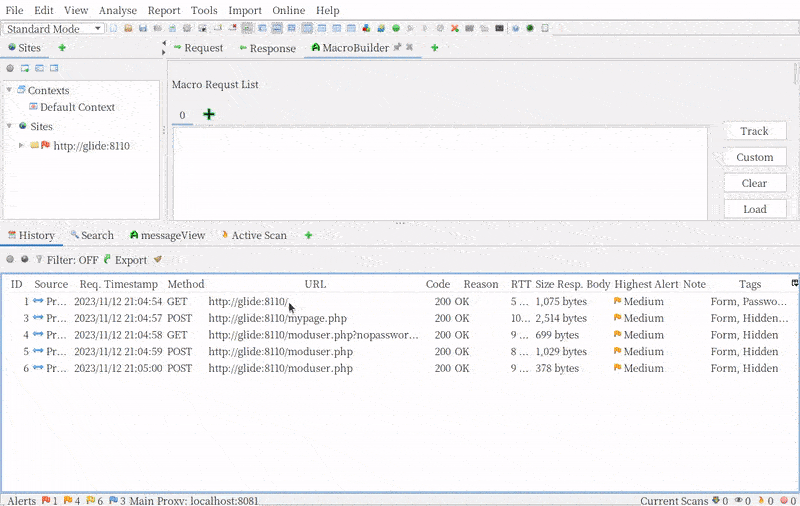The image size is (800, 506).
Task: Click the MacroBuilder panel vertical scrollbar
Action: [x=795, y=74]
